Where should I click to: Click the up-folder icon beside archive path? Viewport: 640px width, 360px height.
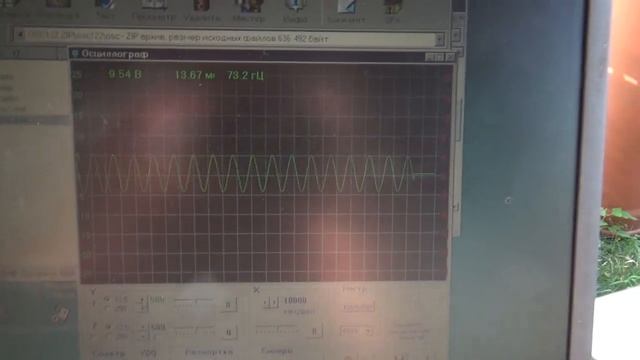20,35
